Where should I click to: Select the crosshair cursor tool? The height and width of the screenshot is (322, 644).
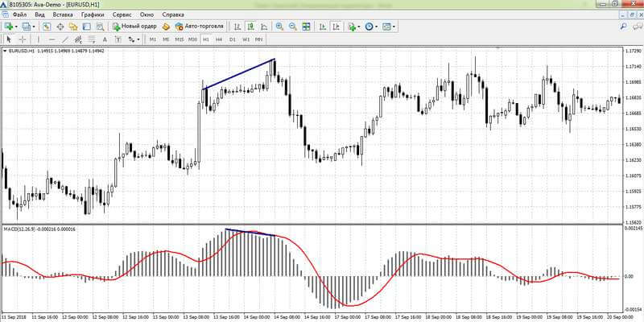[x=23, y=39]
